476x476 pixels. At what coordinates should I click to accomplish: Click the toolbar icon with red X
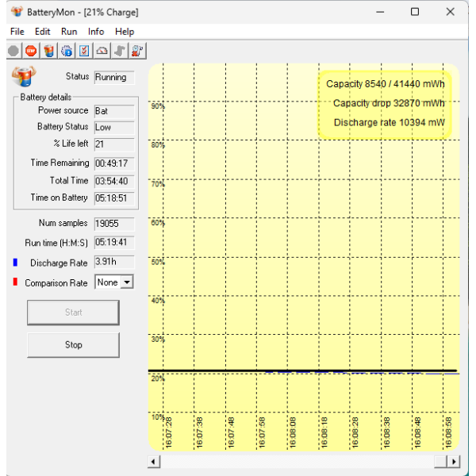pyautogui.click(x=137, y=51)
